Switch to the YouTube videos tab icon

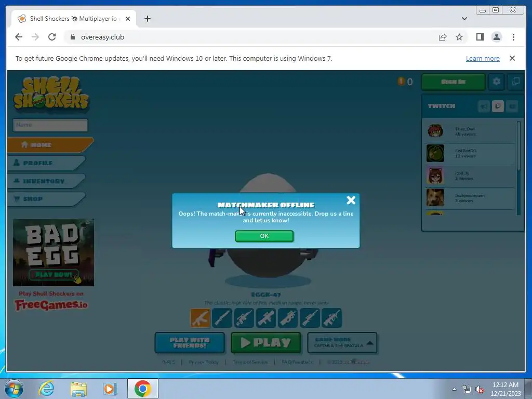(512, 107)
